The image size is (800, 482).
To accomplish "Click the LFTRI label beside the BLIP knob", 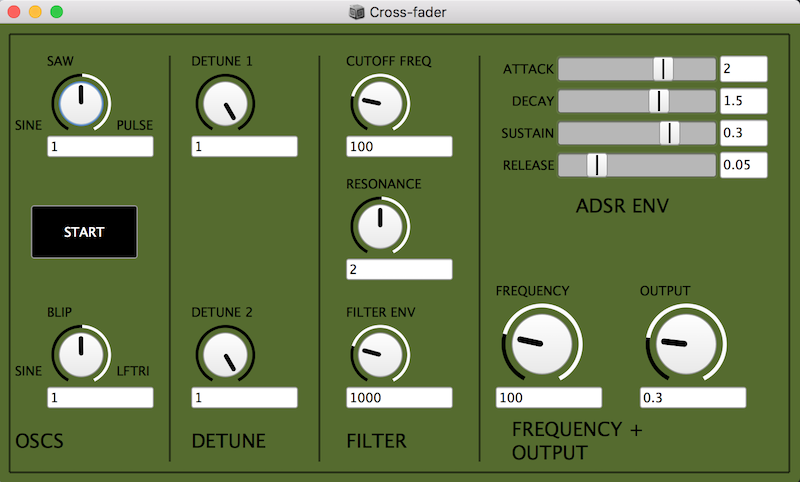I will tap(133, 371).
